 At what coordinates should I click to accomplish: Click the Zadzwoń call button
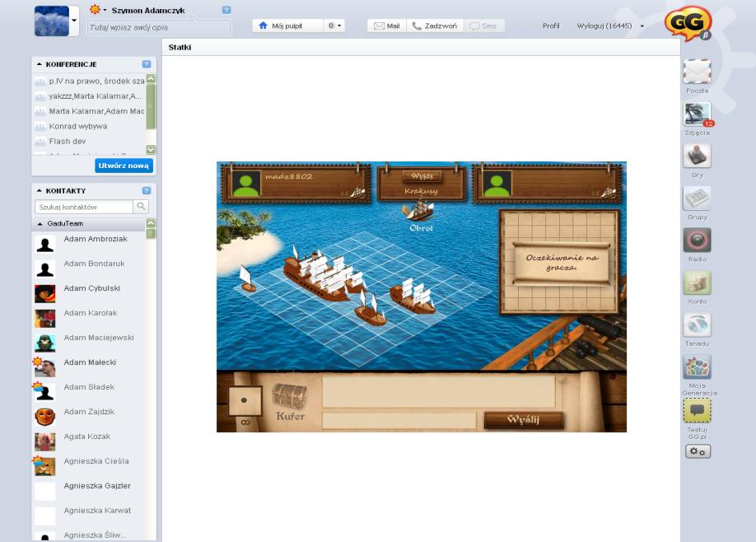click(435, 26)
